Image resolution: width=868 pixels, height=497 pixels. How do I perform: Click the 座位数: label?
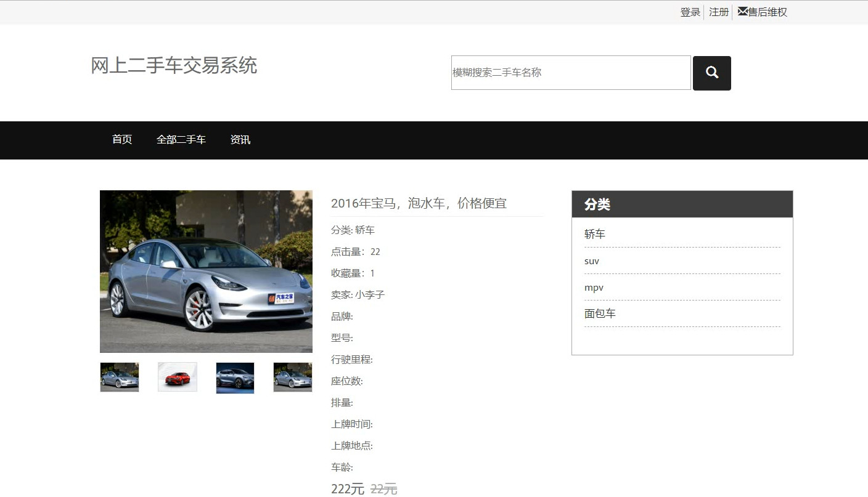pyautogui.click(x=347, y=381)
